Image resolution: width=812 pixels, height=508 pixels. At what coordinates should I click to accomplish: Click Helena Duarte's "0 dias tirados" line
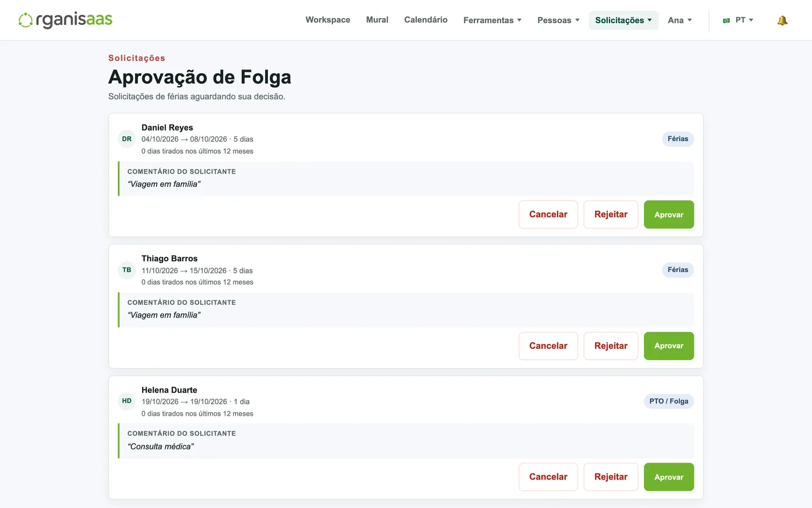tap(197, 414)
